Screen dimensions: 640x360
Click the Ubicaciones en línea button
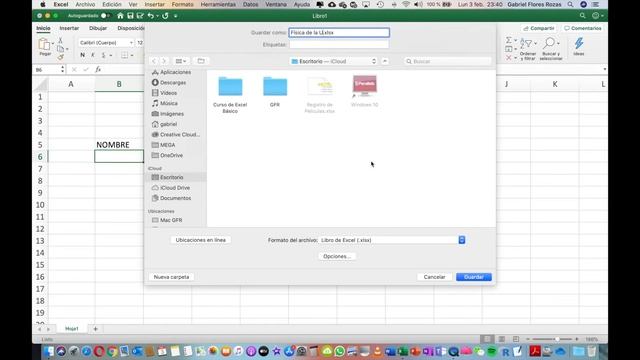pyautogui.click(x=200, y=240)
